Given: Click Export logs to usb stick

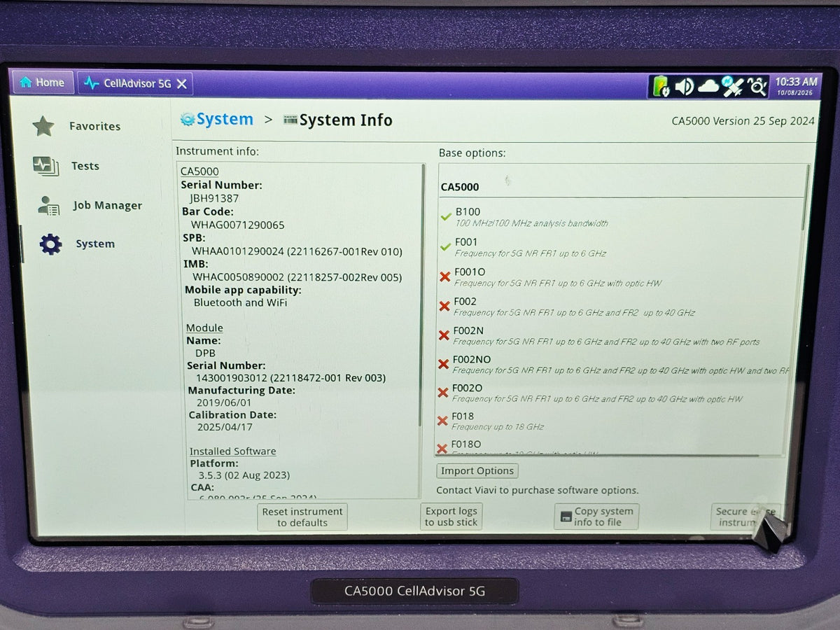Looking at the screenshot, I should (451, 517).
